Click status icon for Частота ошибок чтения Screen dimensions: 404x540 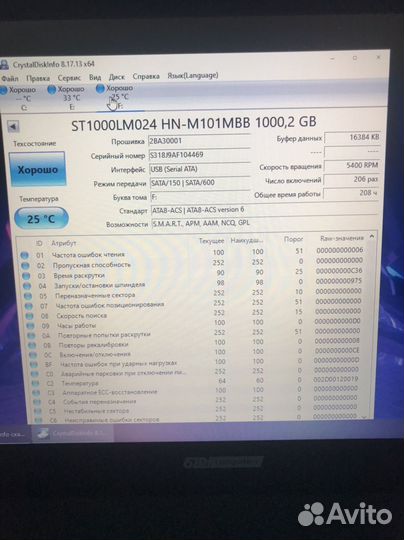coord(24,256)
